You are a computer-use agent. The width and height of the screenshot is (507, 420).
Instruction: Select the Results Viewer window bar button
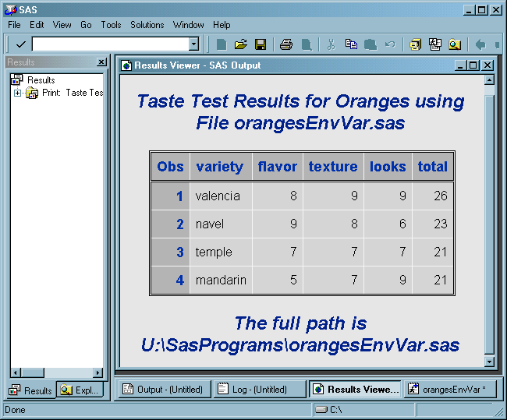356,390
